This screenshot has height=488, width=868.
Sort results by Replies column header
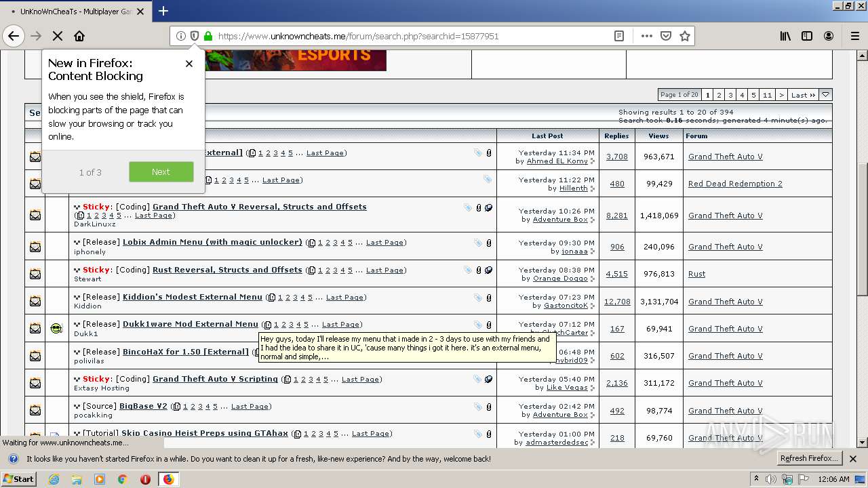616,136
